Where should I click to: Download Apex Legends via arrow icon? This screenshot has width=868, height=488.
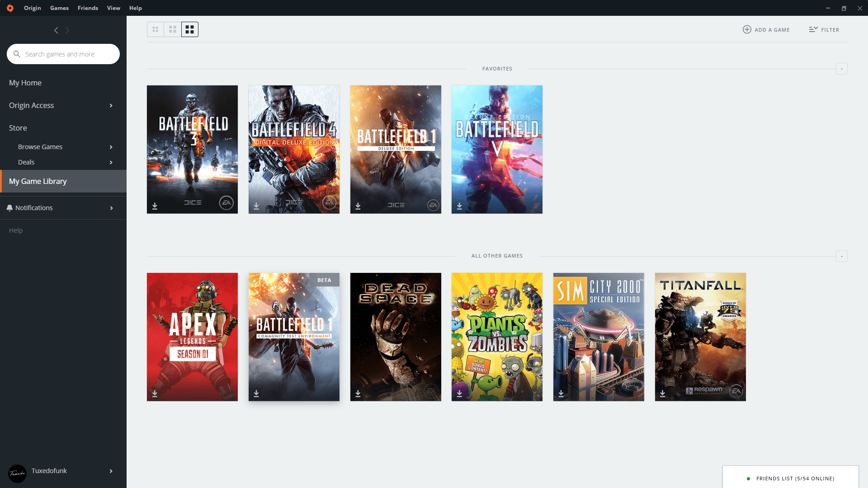coord(155,394)
